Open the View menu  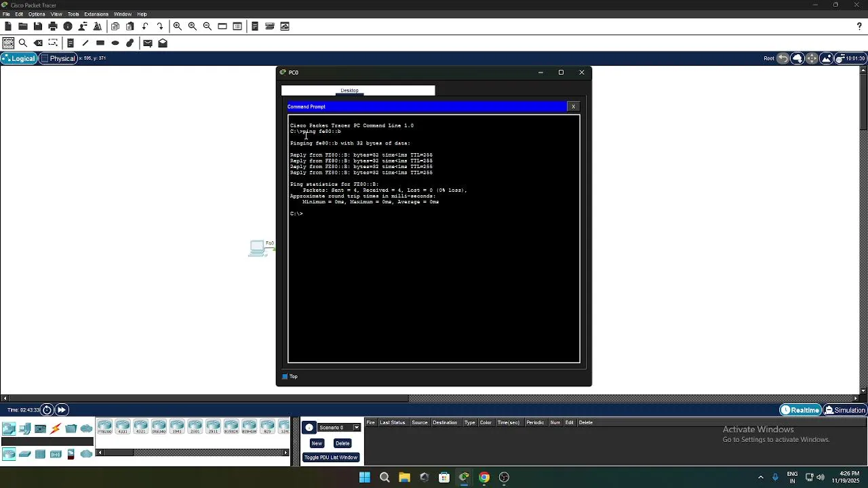point(56,14)
